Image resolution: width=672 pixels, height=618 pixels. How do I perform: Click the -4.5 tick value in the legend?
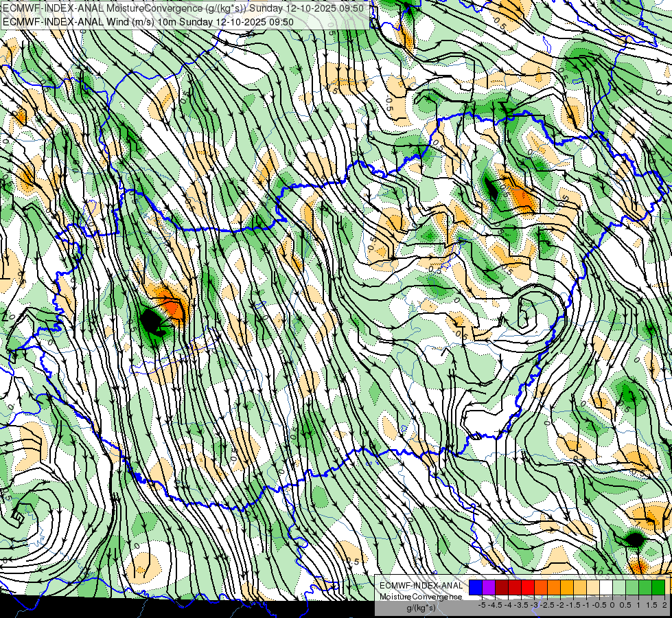(495, 605)
